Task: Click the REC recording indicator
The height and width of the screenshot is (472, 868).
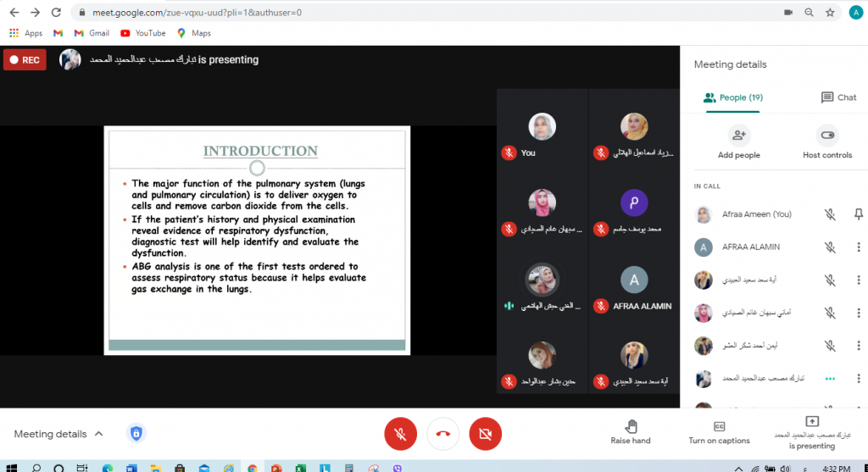Action: tap(25, 60)
